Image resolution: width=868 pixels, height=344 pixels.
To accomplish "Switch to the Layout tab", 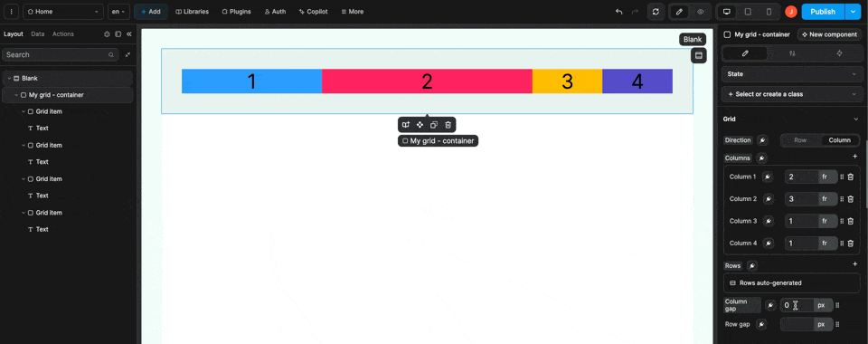I will [14, 33].
